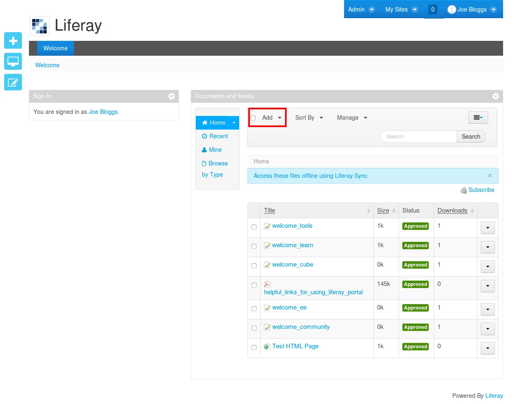Check the welcome_community row checkbox
This screenshot has height=404, width=532.
tap(254, 328)
